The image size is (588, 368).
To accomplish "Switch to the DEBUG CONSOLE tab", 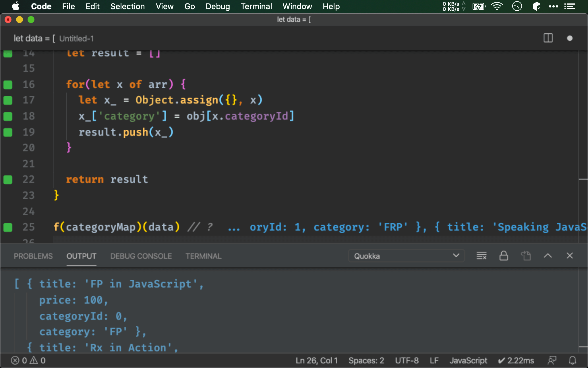I will point(141,256).
